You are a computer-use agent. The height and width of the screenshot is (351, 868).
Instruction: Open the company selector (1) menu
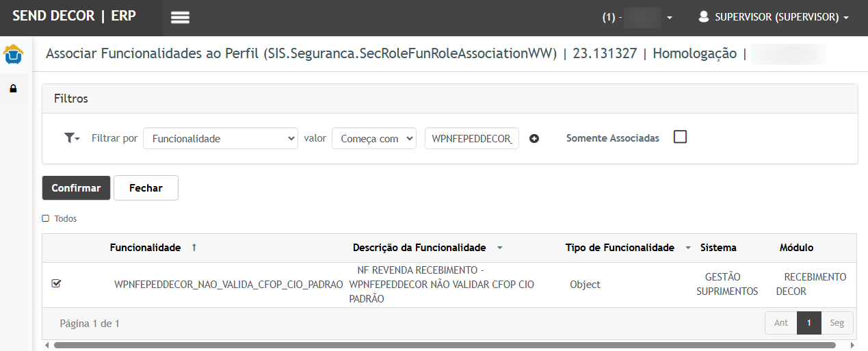[637, 18]
